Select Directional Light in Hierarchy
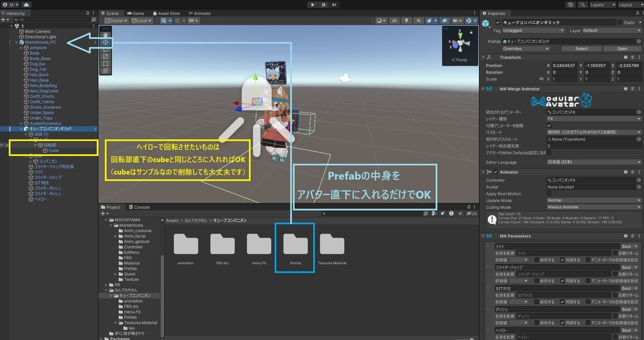Screen dimensions: 644x340 40,36
